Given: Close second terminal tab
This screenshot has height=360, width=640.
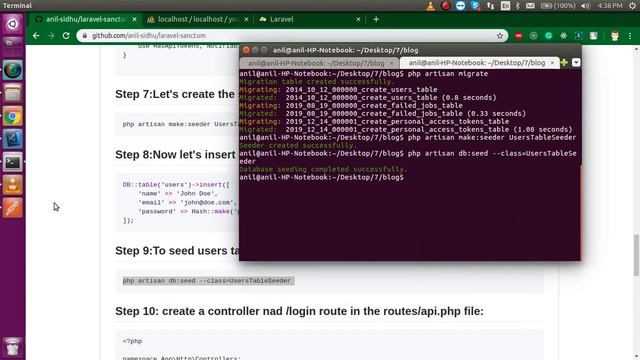Looking at the screenshot, I should click(552, 63).
